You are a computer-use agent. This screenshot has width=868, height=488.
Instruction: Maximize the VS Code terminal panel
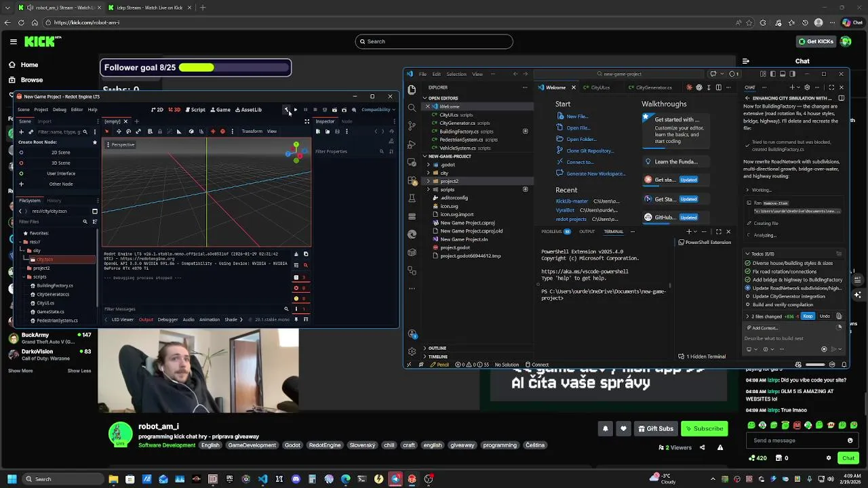coord(719,232)
